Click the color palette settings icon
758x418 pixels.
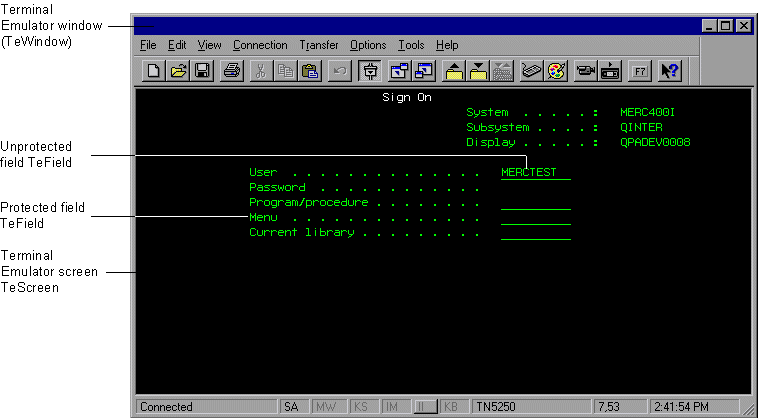tap(556, 71)
